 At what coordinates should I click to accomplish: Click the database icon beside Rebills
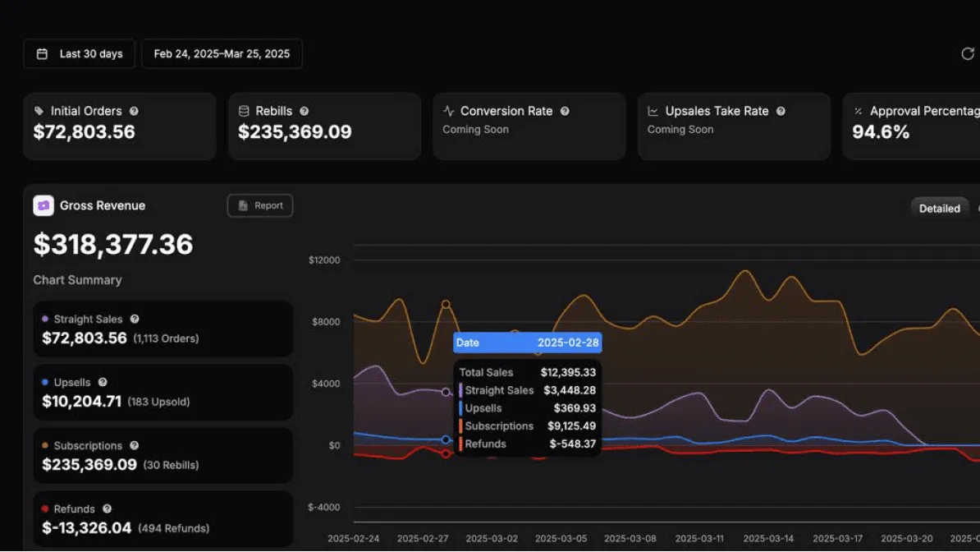tap(243, 110)
